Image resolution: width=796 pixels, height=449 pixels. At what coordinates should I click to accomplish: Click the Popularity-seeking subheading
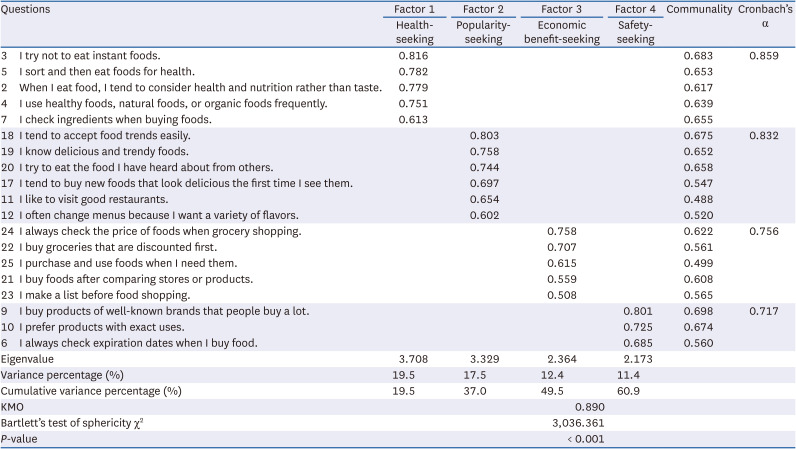(x=481, y=32)
